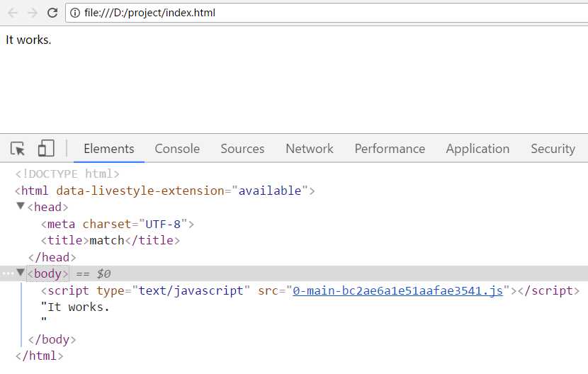This screenshot has width=588, height=374.
Task: Collapse the head element node
Action: [x=21, y=207]
